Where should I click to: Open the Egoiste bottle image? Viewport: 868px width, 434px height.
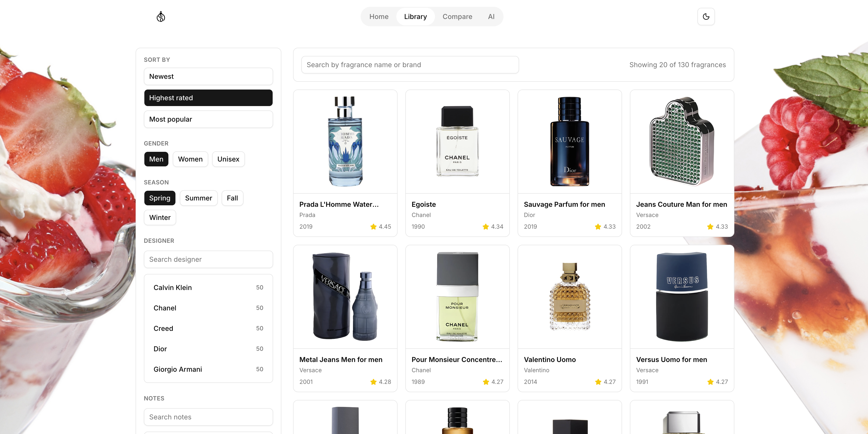pos(457,142)
